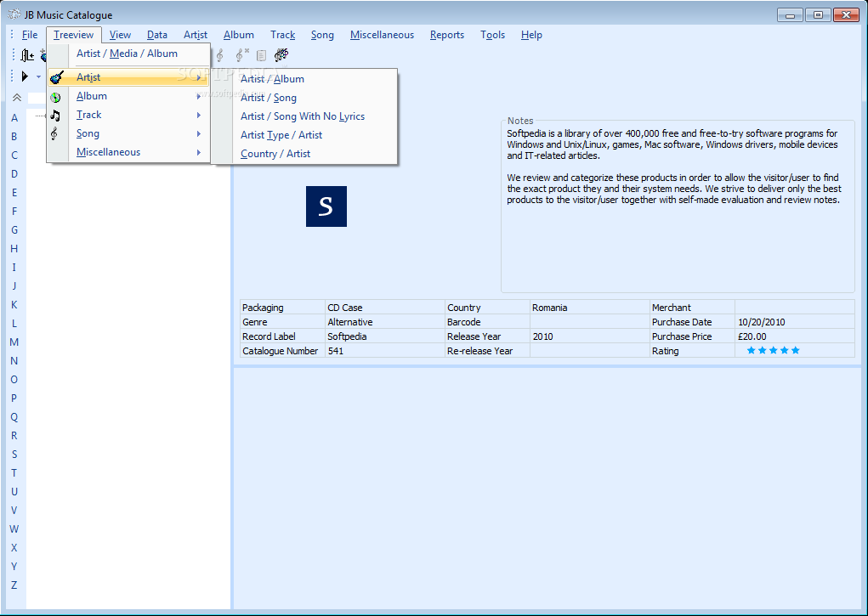Viewport: 868px width, 616px height.
Task: Open the Artist menu in menu bar
Action: click(196, 35)
